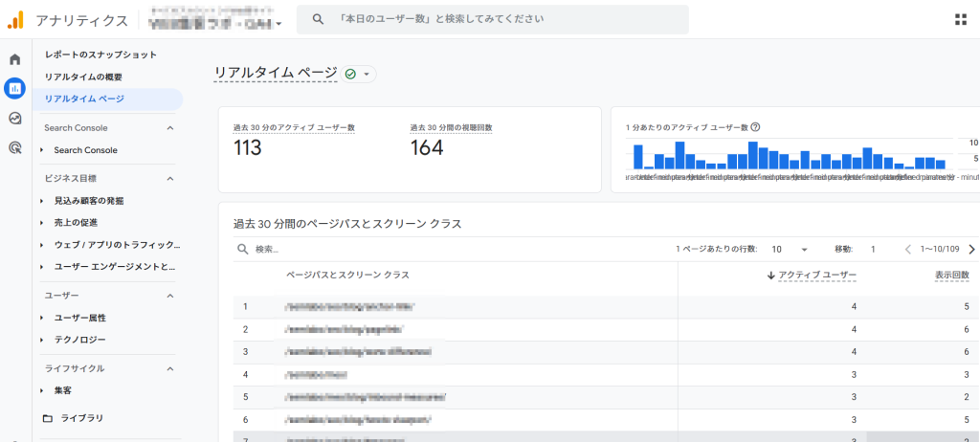Select レポートのスナップショット in the sidebar

coord(100,55)
